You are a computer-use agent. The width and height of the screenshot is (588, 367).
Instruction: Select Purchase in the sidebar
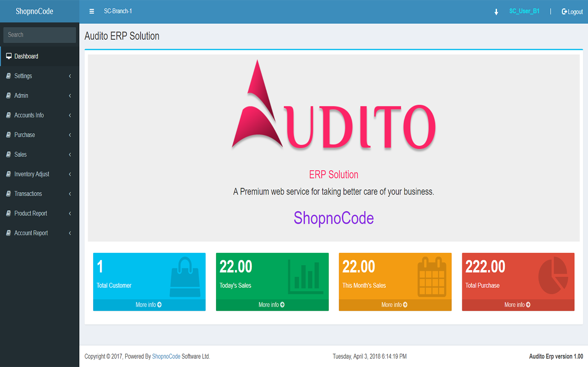tap(40, 135)
